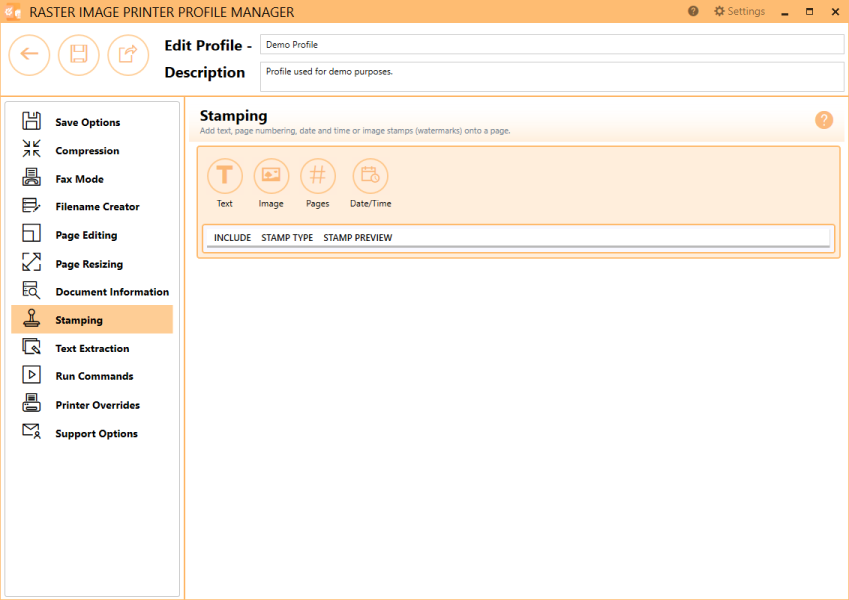Add a Pages numbering stamp

click(318, 176)
